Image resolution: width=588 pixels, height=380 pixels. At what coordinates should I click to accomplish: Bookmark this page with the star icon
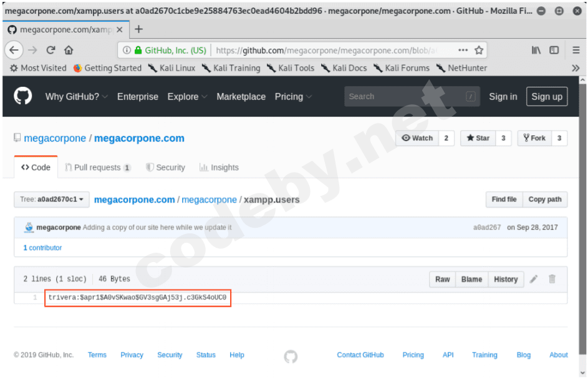point(479,51)
